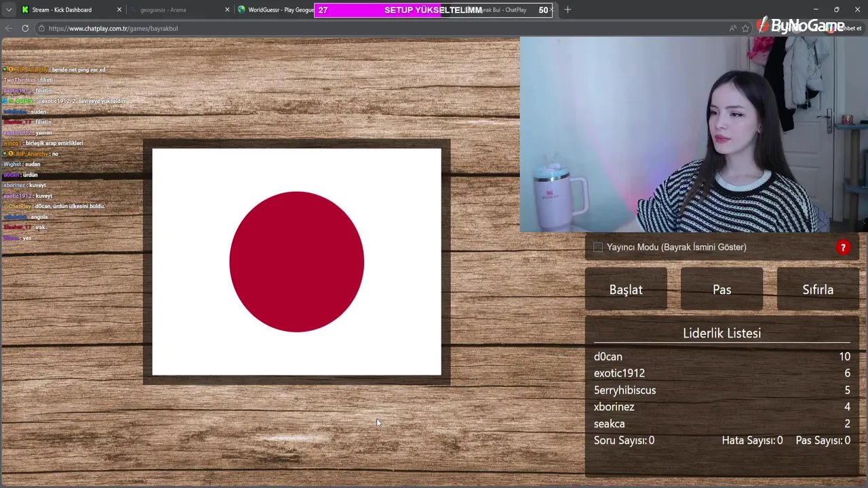Click the Liderlik Listesi heading
Viewport: 868px width, 488px height.
[x=722, y=333]
